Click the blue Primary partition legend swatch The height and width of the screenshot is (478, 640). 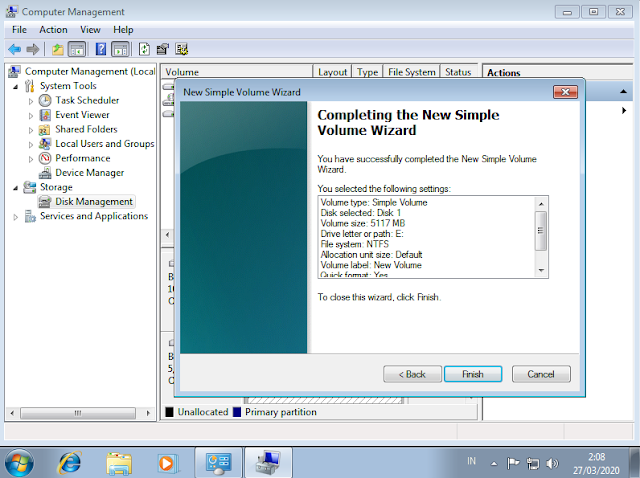237,412
